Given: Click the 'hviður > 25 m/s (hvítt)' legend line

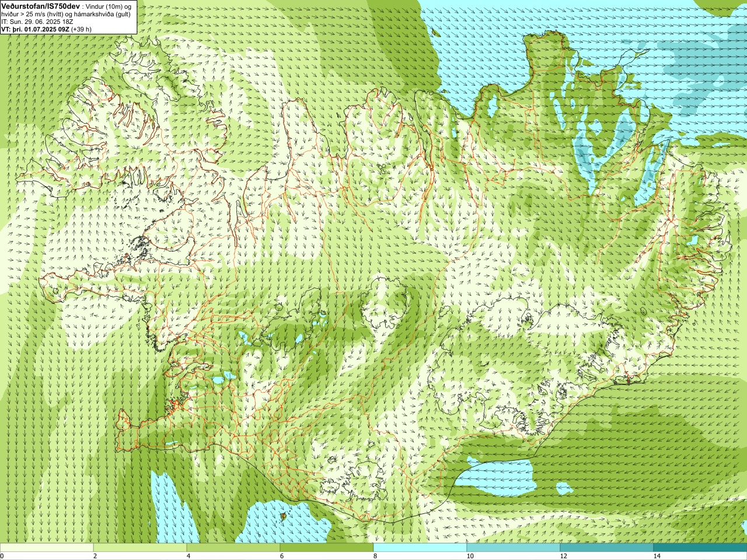Looking at the screenshot, I should point(66,14).
